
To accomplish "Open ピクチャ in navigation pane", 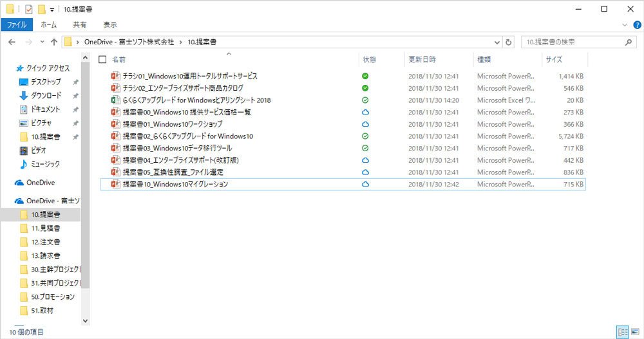I will [41, 123].
